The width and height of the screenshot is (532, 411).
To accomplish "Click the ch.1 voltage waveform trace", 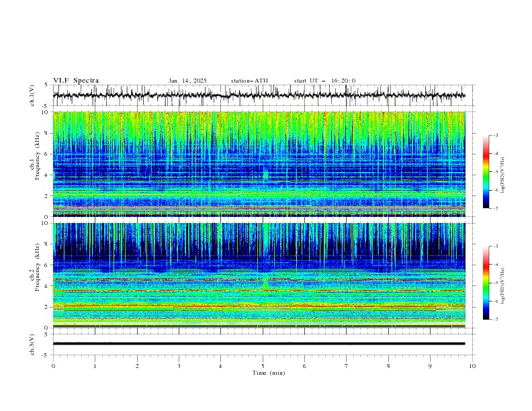I will tap(259, 95).
